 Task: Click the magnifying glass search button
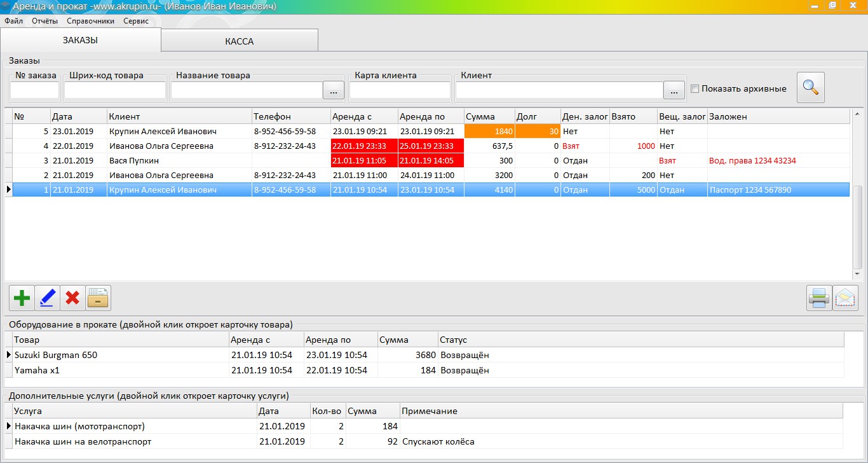pos(810,88)
